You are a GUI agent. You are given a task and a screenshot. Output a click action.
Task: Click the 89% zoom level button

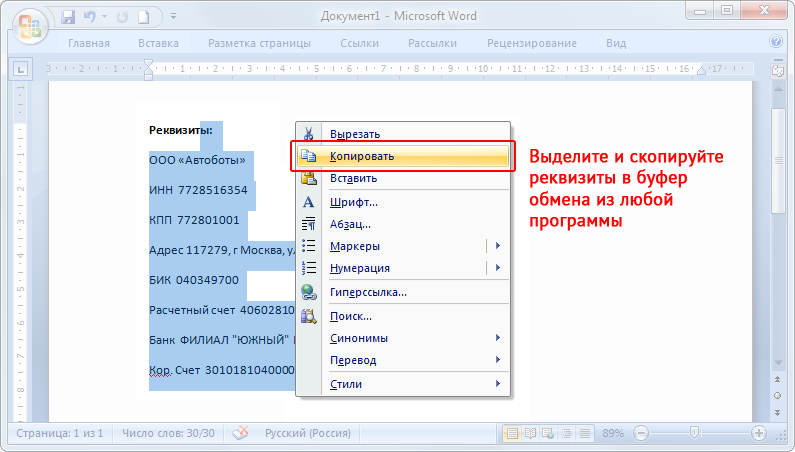point(612,433)
